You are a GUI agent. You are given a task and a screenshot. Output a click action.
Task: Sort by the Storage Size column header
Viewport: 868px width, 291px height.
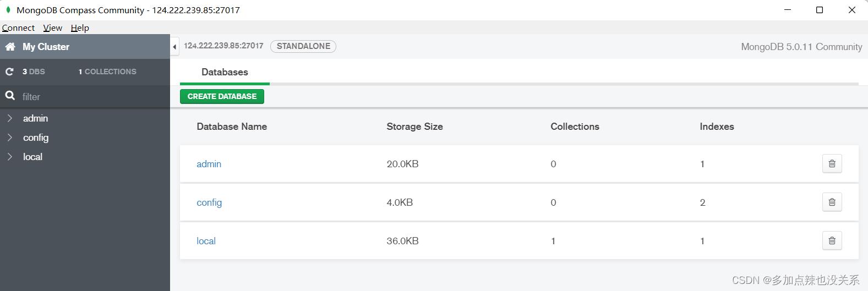click(x=414, y=127)
